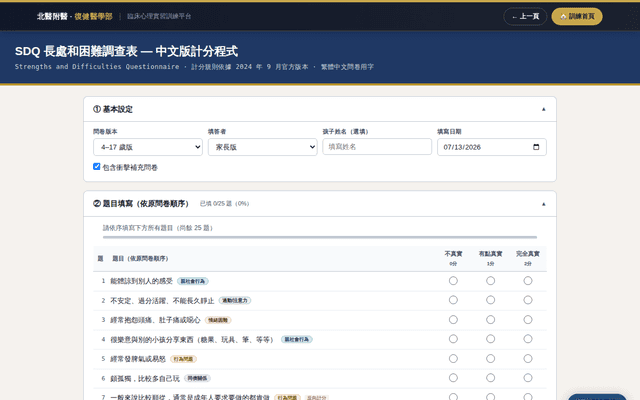The width and height of the screenshot is (640, 400).
Task: Click the 行為問題 tag on question 5
Action: click(x=183, y=359)
